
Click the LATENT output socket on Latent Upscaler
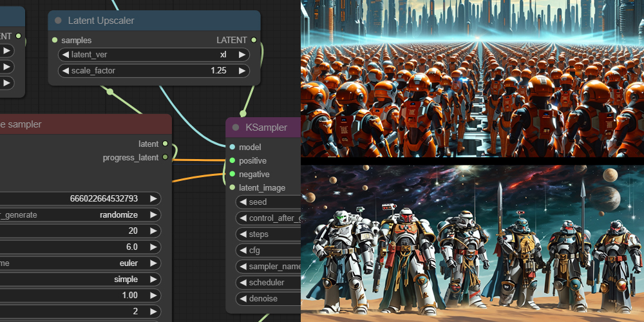coord(254,40)
